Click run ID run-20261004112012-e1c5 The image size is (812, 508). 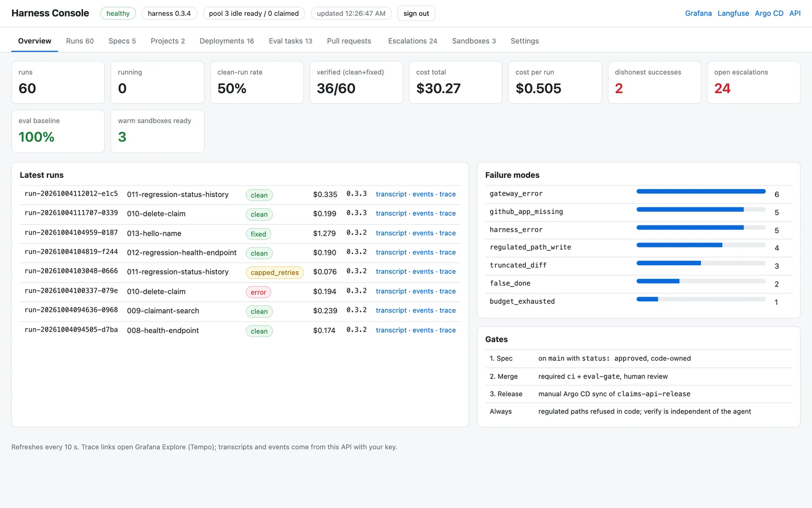(71, 194)
